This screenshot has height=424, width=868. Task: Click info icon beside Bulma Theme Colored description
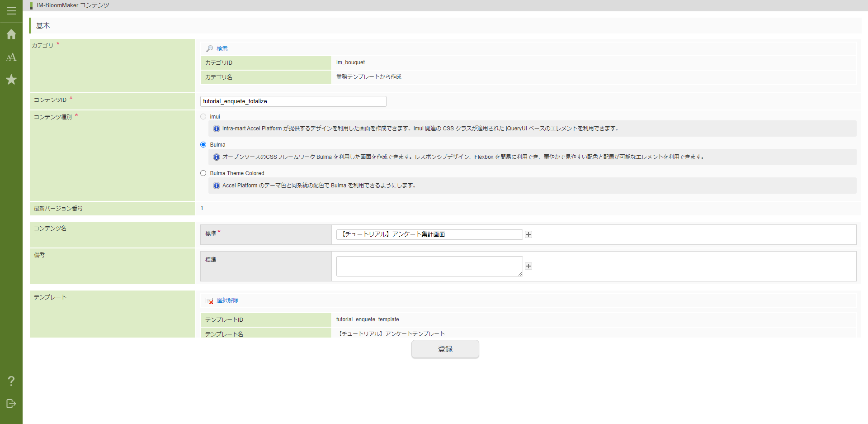pos(217,186)
